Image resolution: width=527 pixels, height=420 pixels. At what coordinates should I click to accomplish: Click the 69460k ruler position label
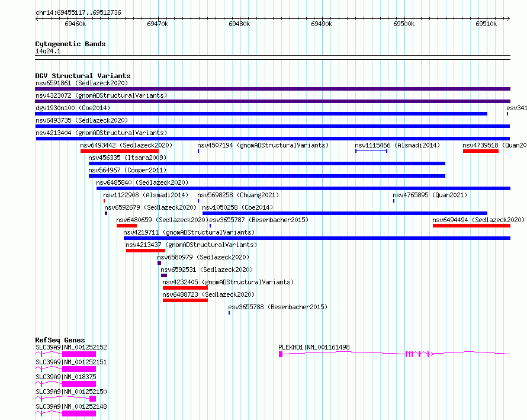point(75,24)
